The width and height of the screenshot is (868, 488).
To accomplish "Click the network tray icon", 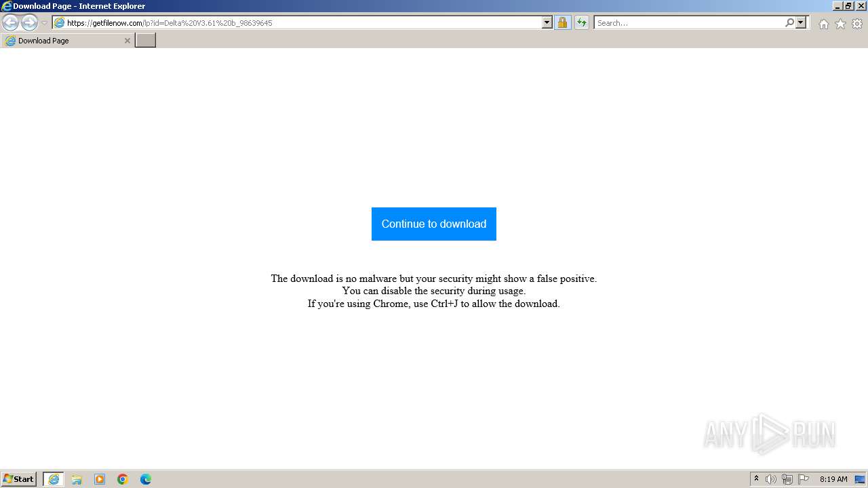I will click(787, 479).
